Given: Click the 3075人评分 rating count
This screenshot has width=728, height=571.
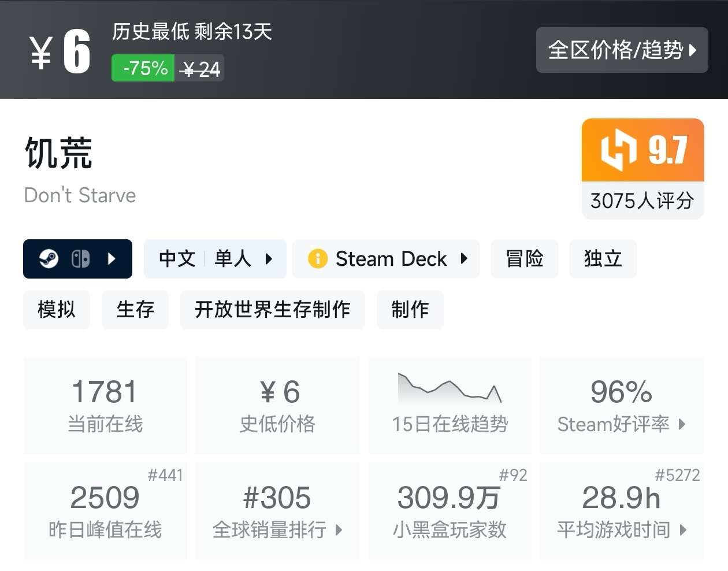Looking at the screenshot, I should click(642, 201).
